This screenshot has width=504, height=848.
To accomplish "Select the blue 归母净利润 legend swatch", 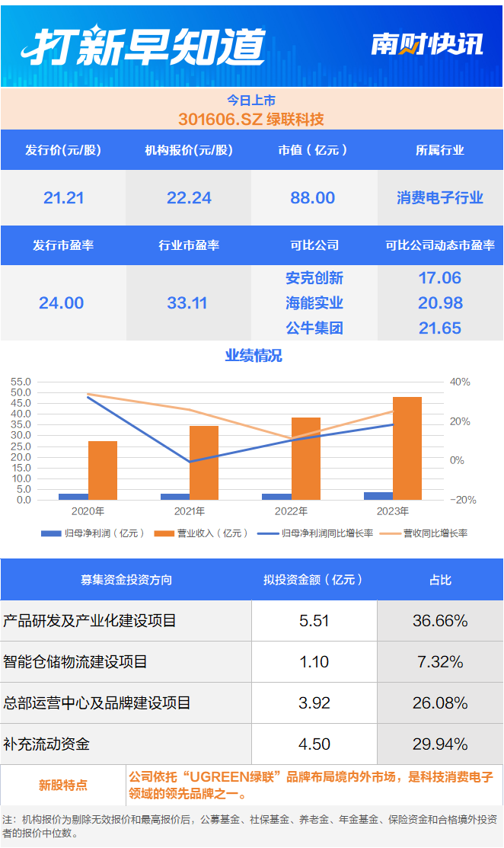I will [x=51, y=533].
